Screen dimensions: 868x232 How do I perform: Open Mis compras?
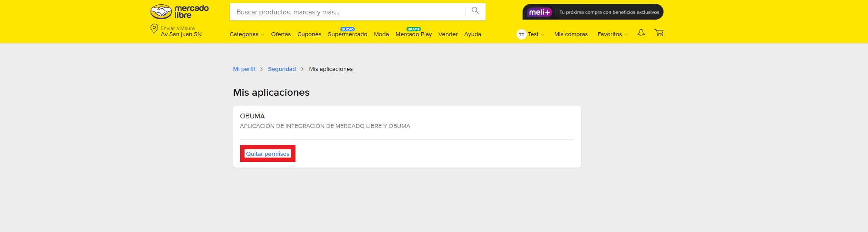[571, 34]
